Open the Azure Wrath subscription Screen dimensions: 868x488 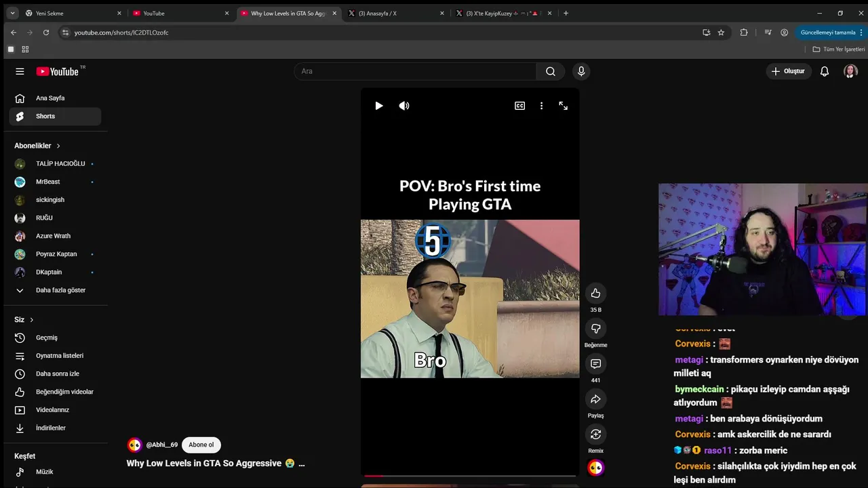[56, 236]
